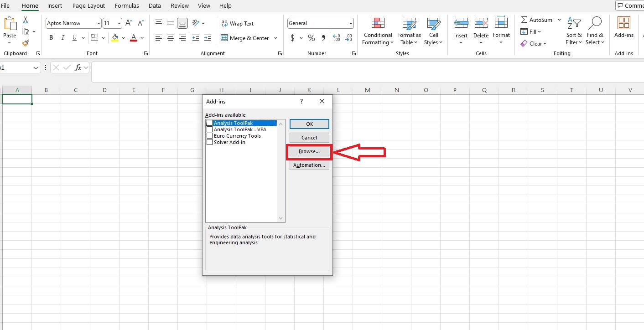The image size is (644, 330).
Task: Decrease font size with smaller A
Action: [140, 23]
